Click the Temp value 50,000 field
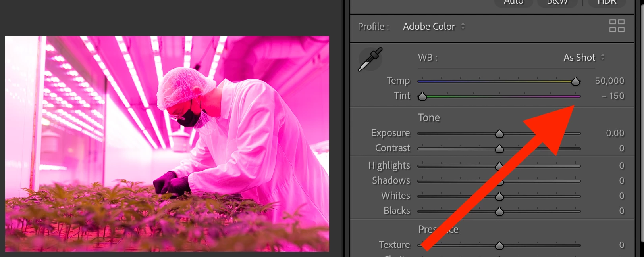Screen dimensions: 644x257 point(609,81)
